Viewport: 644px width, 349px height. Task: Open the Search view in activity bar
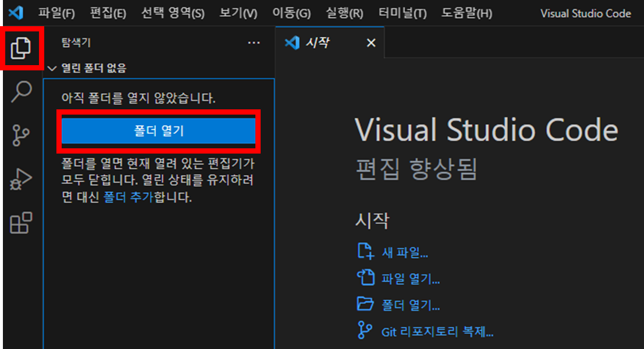point(21,91)
